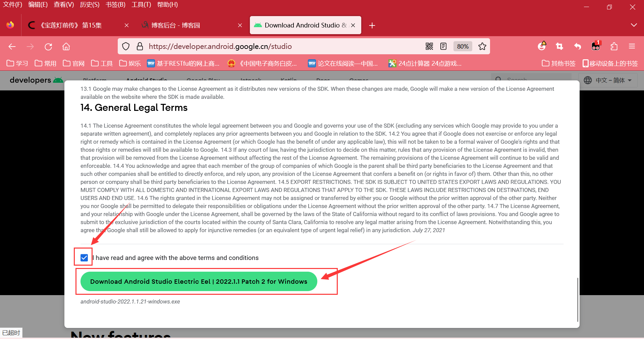Click the 80% zoom level indicator

463,46
